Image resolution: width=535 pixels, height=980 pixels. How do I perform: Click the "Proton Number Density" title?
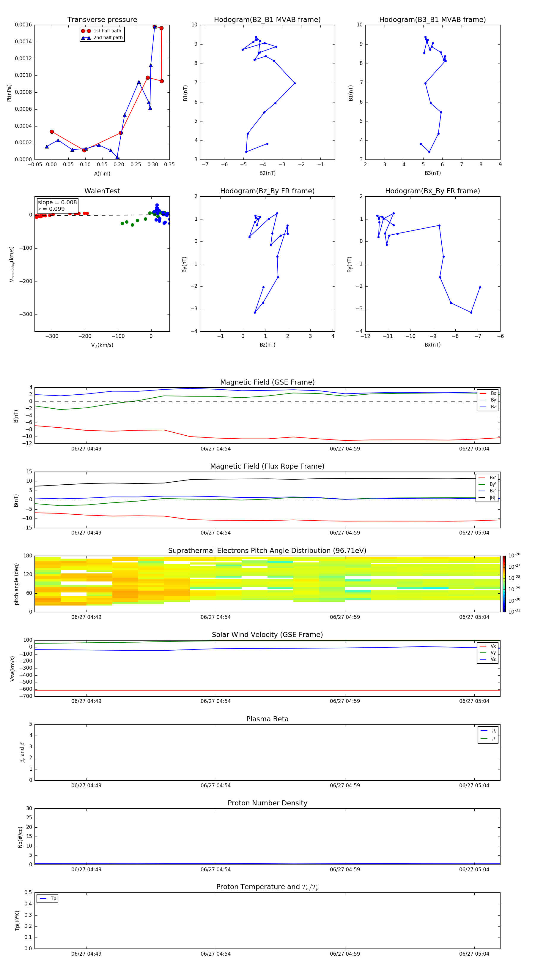point(267,803)
